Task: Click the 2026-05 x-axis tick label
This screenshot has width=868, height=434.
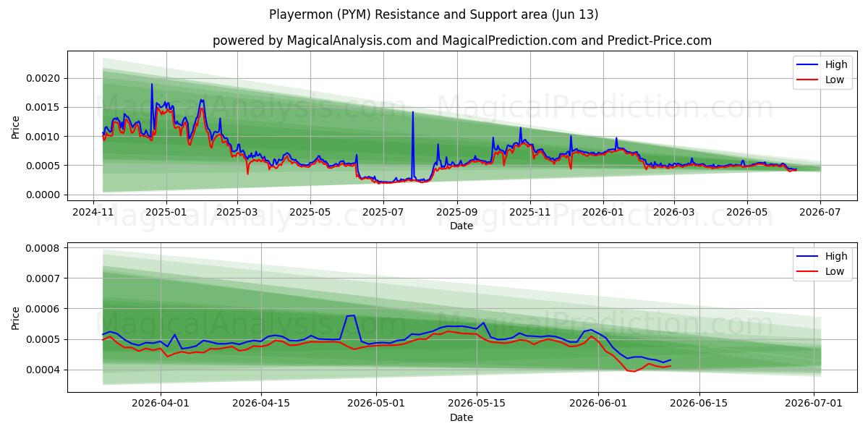Action: (747, 212)
